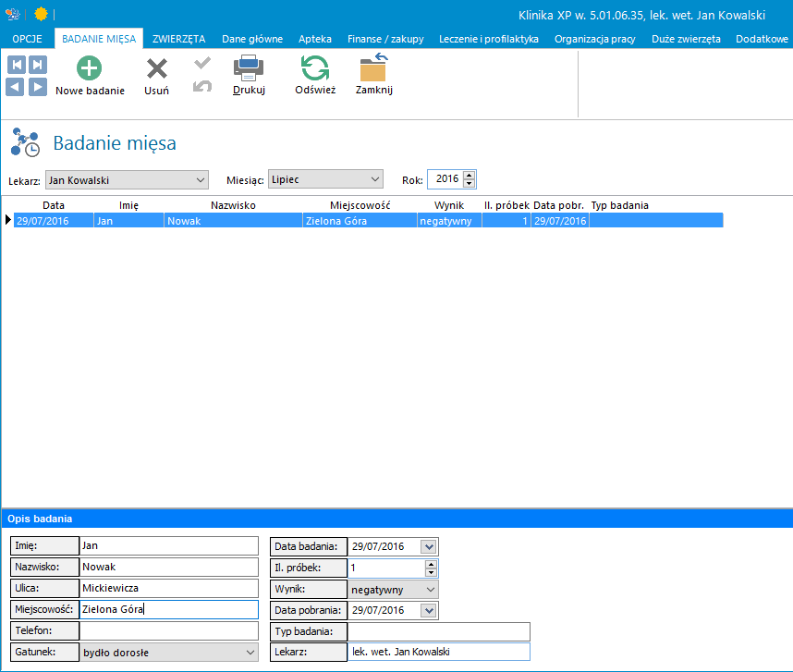Open the OPCJE menu
Screen dimensions: 793x672
[x=28, y=39]
